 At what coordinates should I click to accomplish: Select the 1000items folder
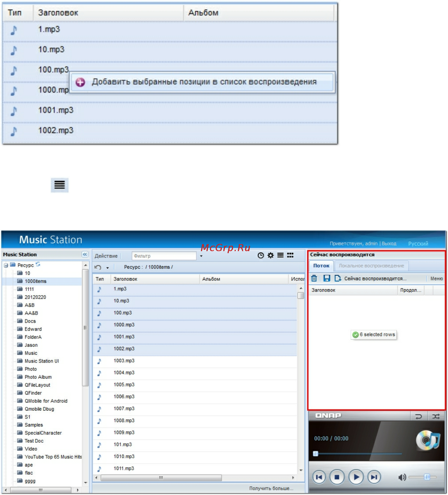(36, 281)
